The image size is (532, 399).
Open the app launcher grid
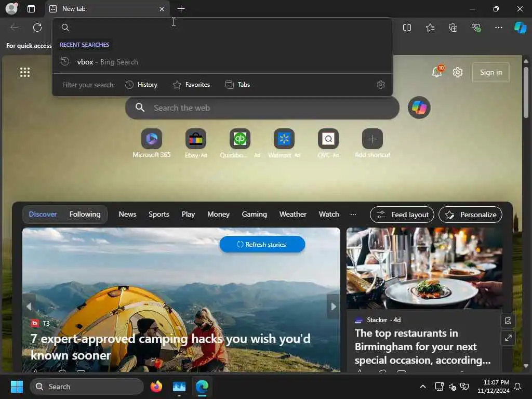pos(25,72)
